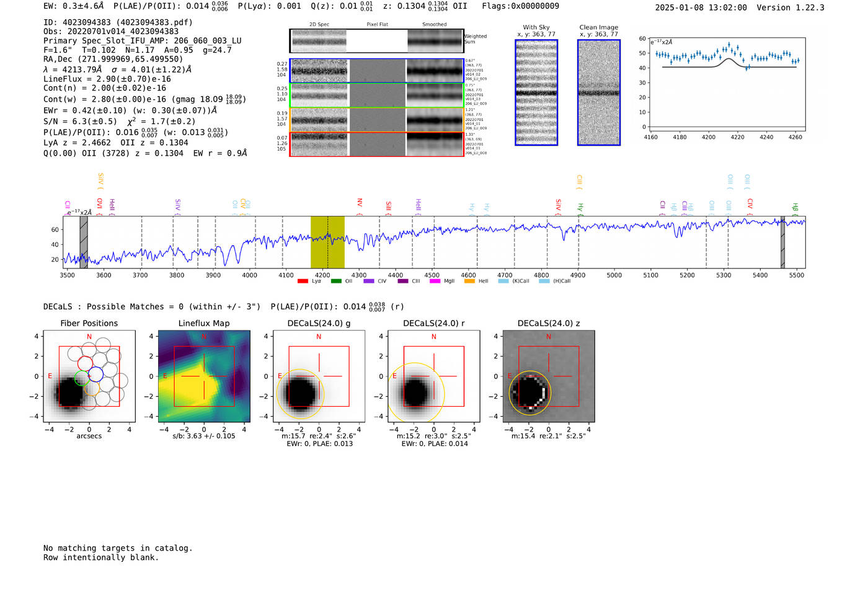Select the magenta MgII legend swatch

click(435, 282)
